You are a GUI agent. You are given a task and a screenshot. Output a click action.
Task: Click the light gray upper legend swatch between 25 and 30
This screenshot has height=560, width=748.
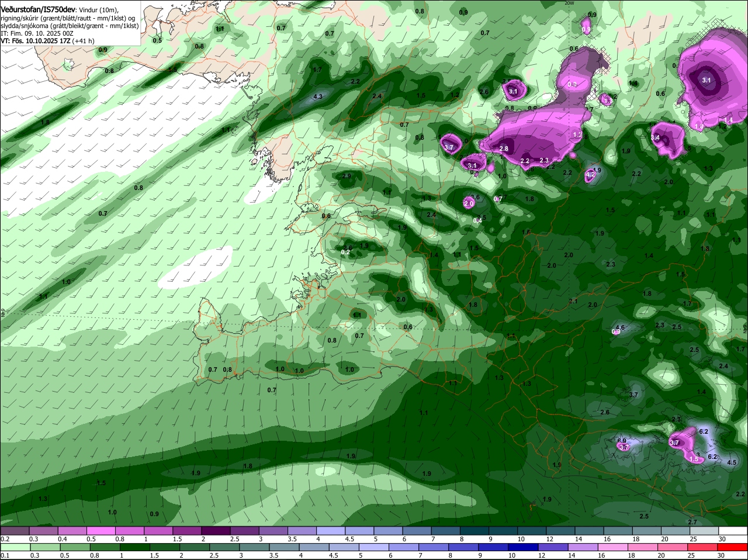click(x=704, y=531)
